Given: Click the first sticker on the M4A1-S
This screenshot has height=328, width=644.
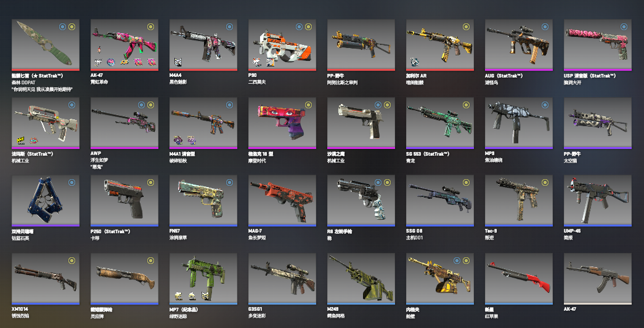Looking at the screenshot, I should 178,140.
